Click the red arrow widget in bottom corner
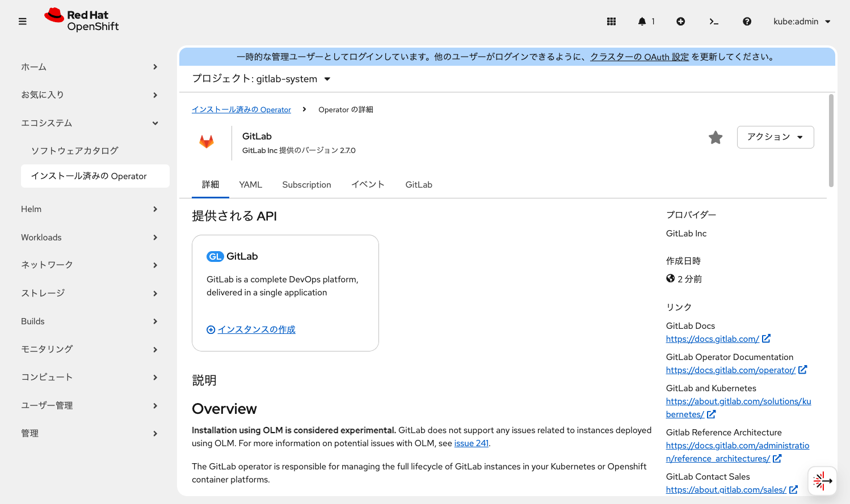 822,481
